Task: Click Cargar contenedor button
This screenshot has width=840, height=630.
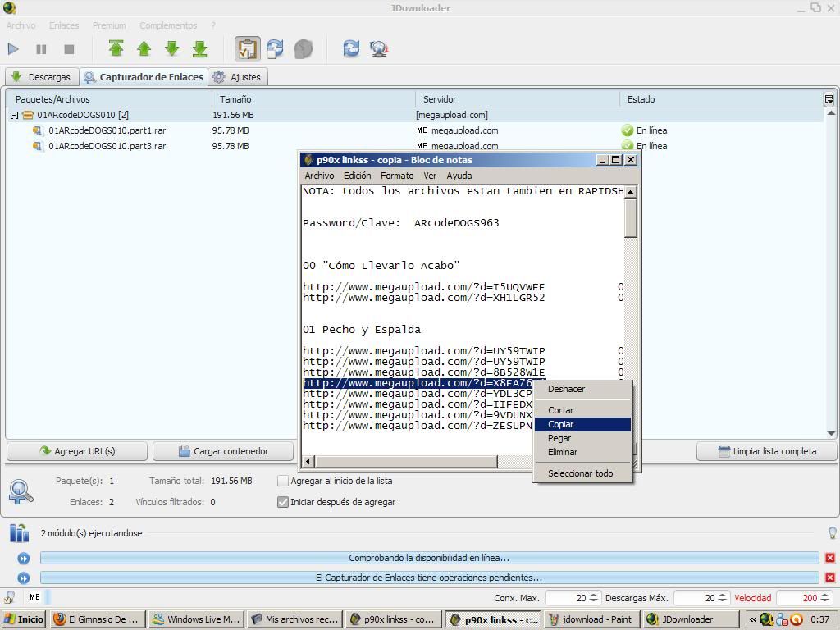Action: (223, 451)
